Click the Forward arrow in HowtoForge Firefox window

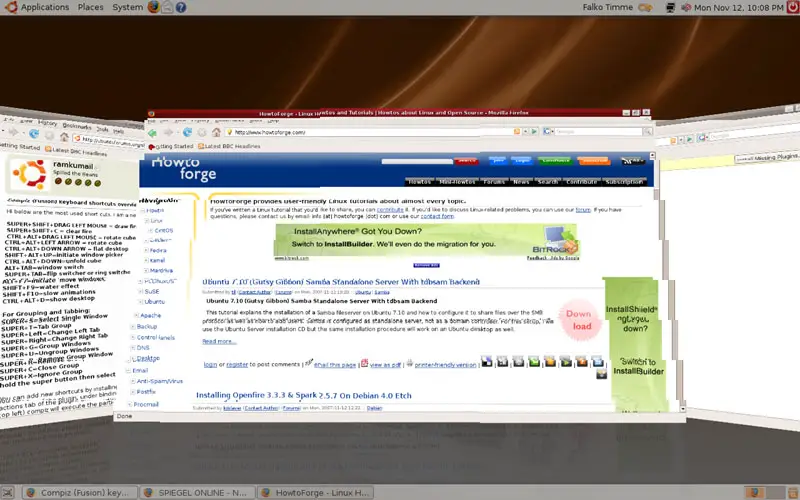click(x=169, y=133)
